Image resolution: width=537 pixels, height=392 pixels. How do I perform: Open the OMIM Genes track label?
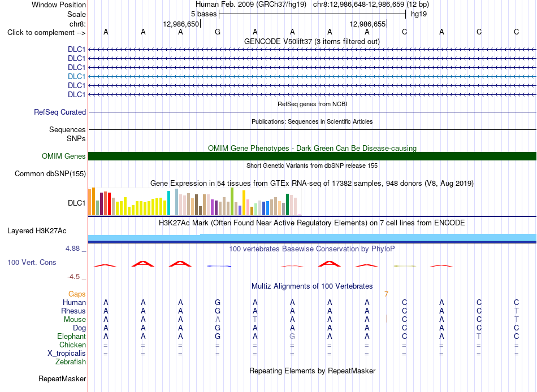tap(63, 156)
